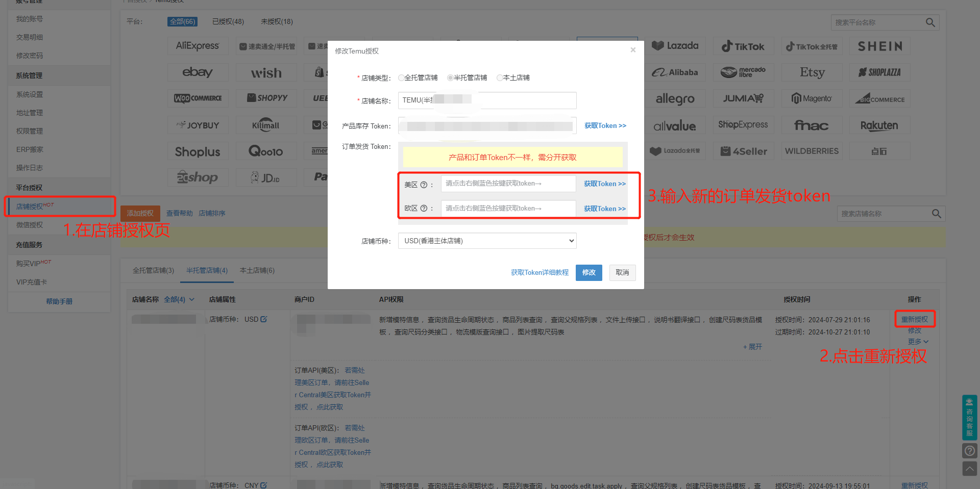
Task: Click the platform search magnifier icon
Action: pos(930,22)
